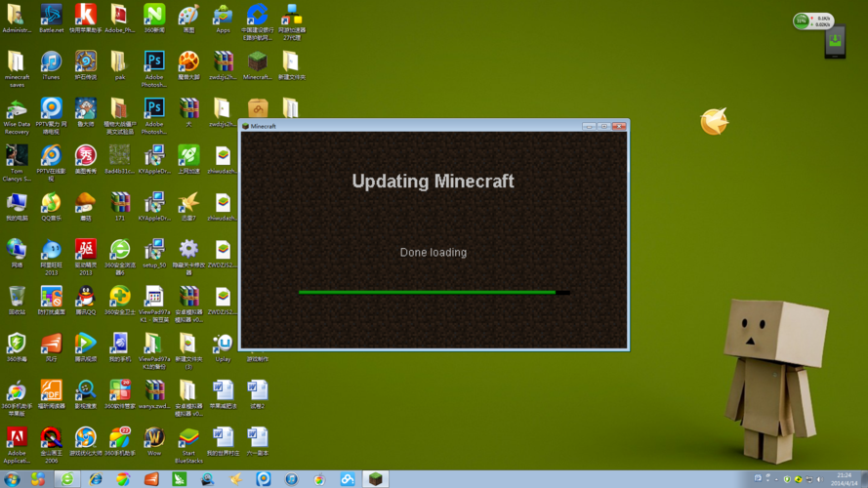868x488 pixels.
Task: Close the Minecraft window
Action: (619, 126)
